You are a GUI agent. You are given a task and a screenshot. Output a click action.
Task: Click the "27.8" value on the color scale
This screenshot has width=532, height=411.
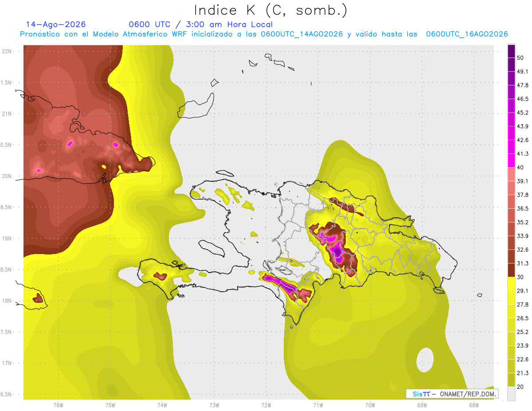(x=523, y=304)
